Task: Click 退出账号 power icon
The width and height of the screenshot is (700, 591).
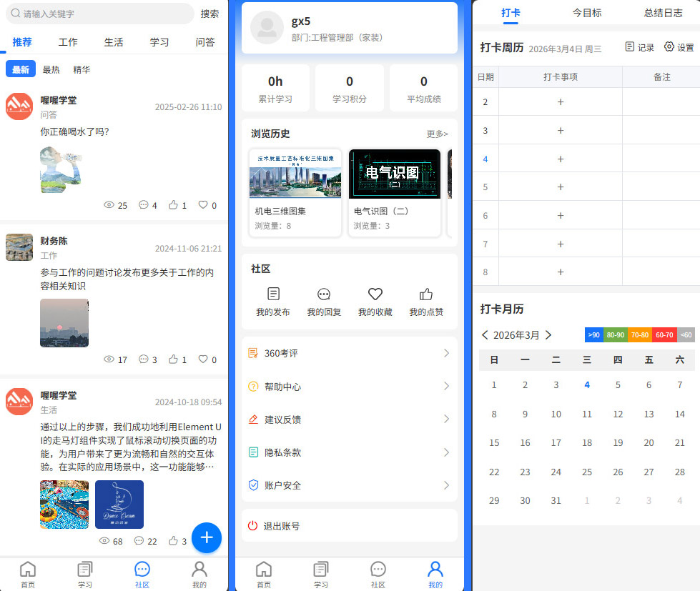Action: (252, 526)
